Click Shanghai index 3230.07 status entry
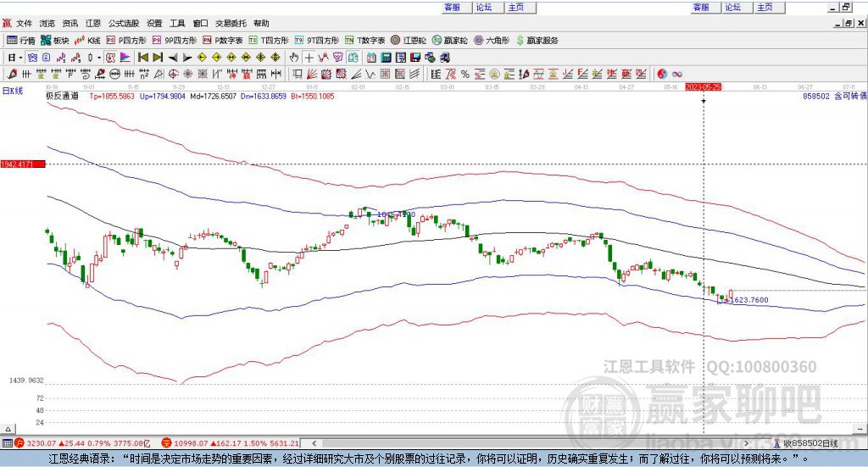 click(82, 443)
